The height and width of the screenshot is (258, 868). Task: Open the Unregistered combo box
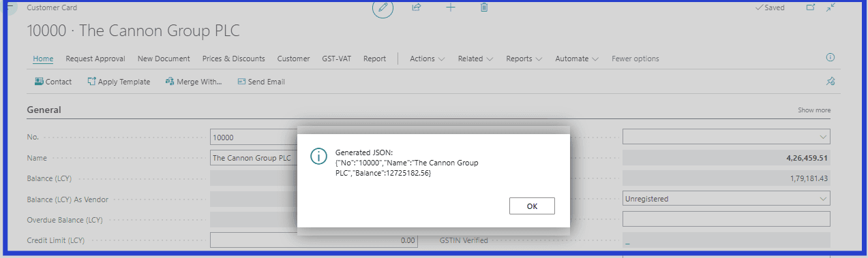[x=726, y=199]
